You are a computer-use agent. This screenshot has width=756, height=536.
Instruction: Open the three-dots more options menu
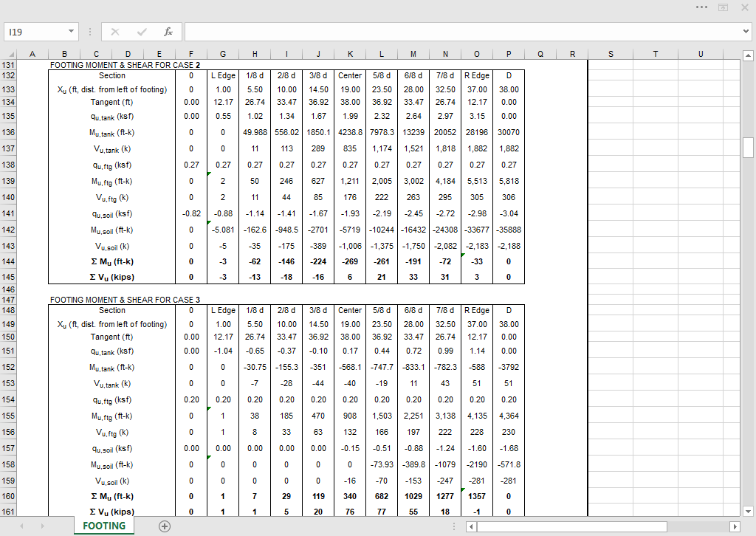point(702,7)
